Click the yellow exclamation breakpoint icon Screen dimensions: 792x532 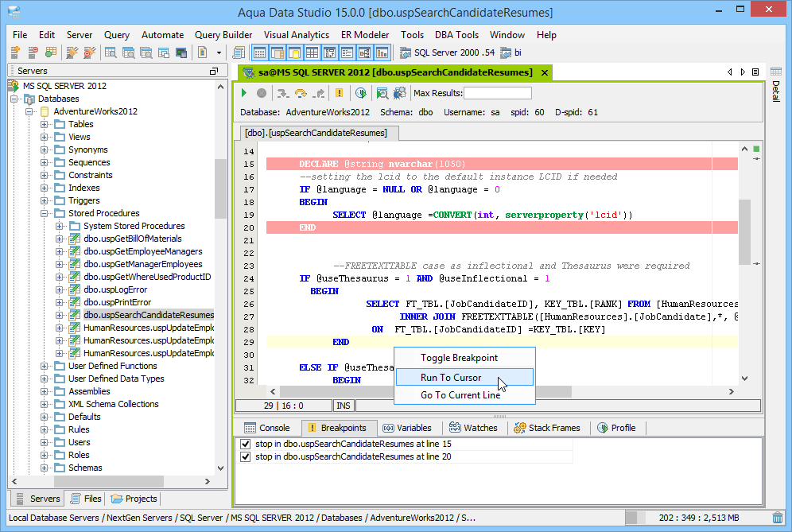[340, 93]
